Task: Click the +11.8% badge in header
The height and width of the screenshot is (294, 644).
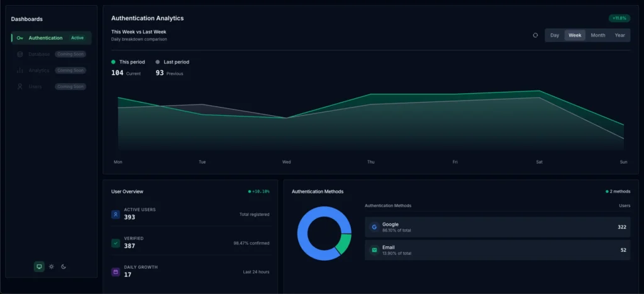Action: pyautogui.click(x=619, y=18)
